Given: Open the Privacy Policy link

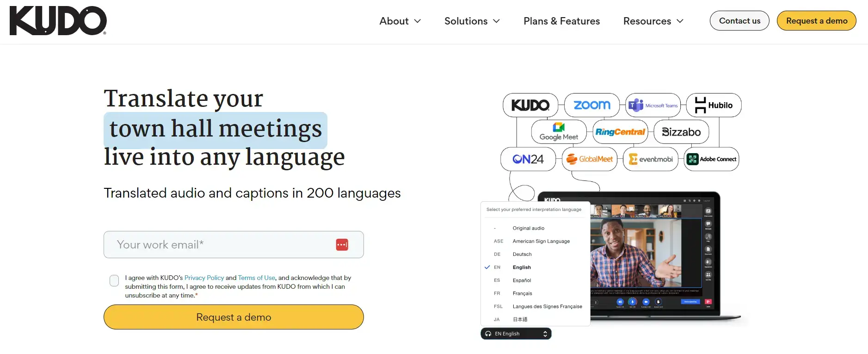Looking at the screenshot, I should coord(204,278).
